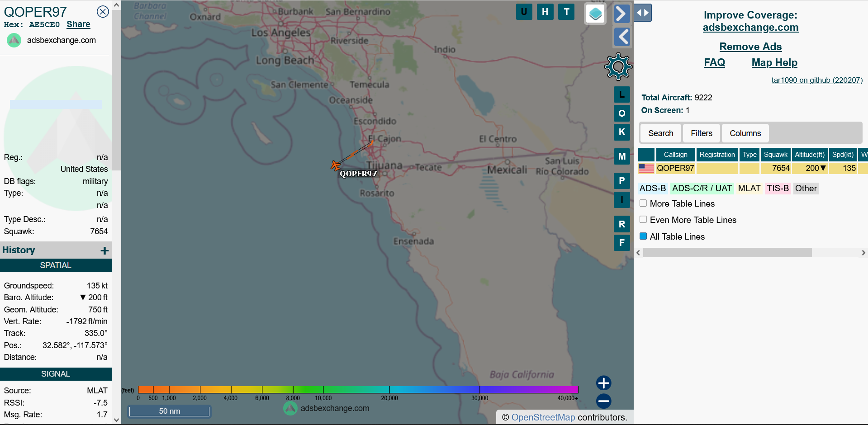Click the hex code AE5CE0
The width and height of the screenshot is (868, 425).
pos(44,24)
